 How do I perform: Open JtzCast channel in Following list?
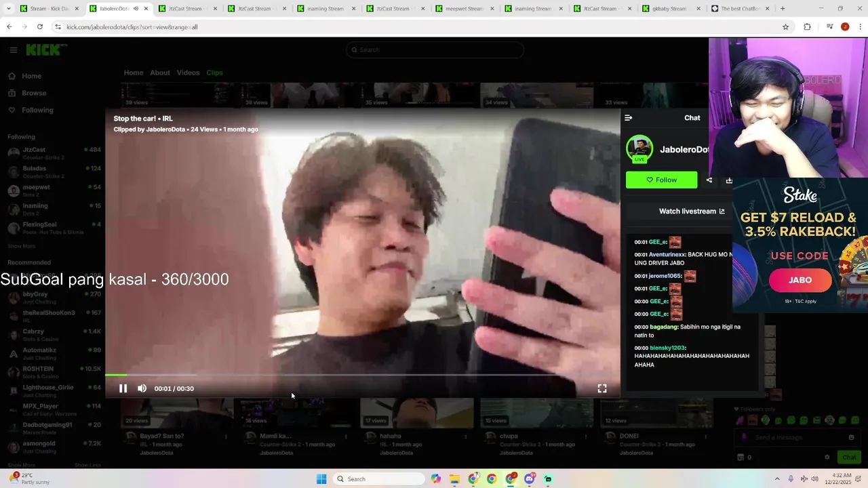54,152
